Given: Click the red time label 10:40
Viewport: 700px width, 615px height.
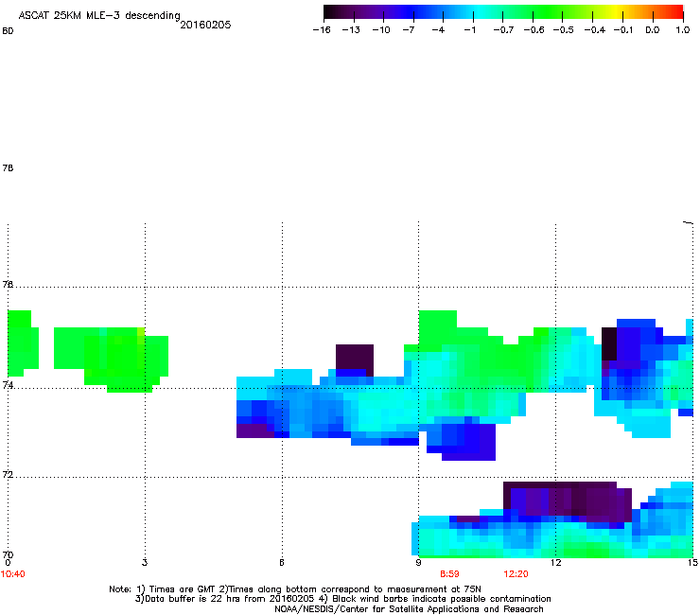Looking at the screenshot, I should tap(13, 574).
